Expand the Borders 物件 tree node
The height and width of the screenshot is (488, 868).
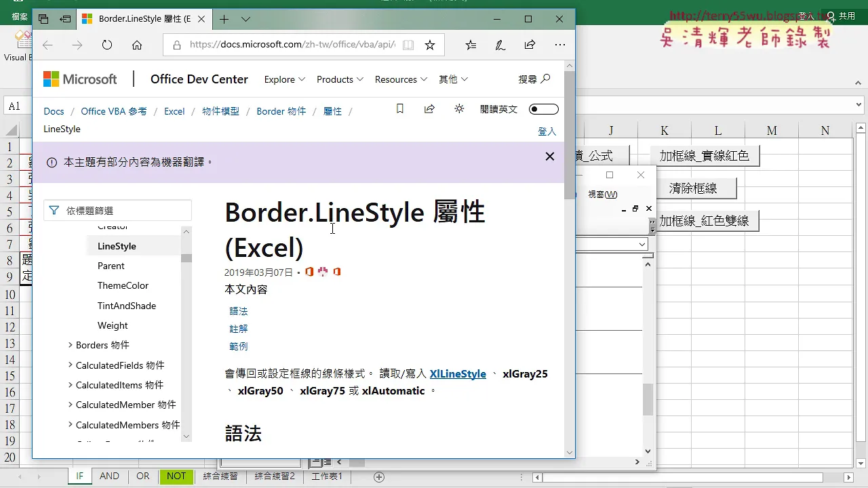click(x=71, y=345)
